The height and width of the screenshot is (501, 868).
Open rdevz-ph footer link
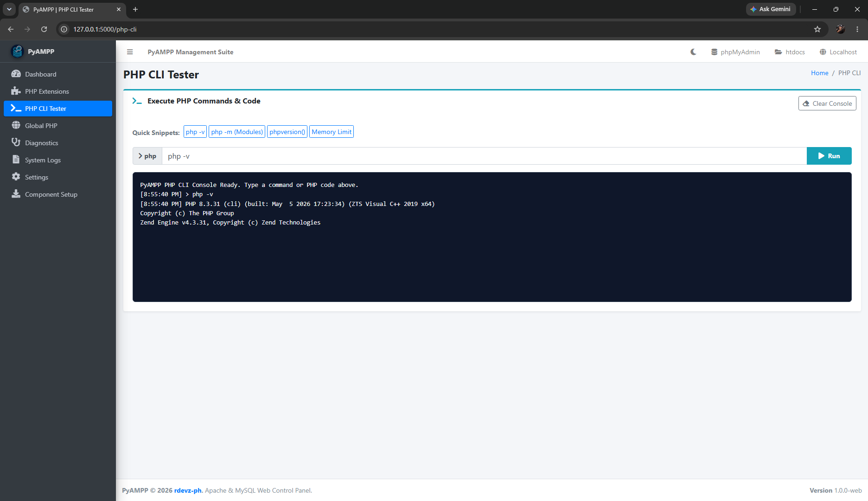[x=188, y=490]
